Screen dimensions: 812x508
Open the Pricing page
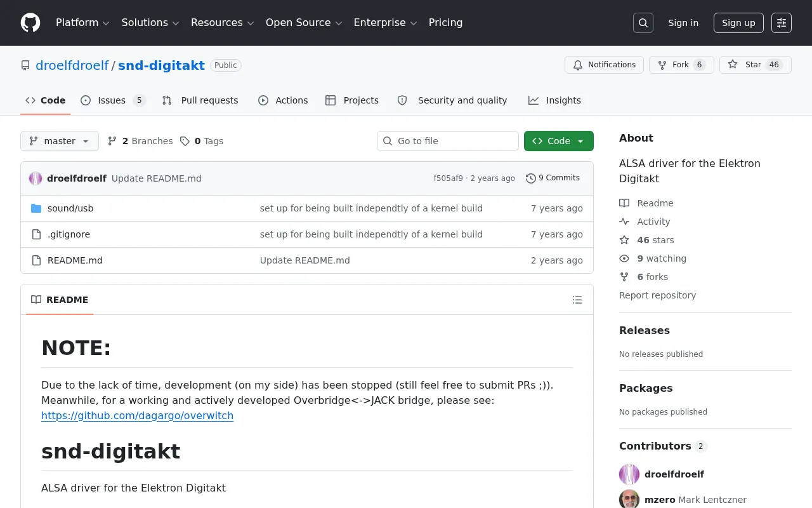(x=446, y=23)
